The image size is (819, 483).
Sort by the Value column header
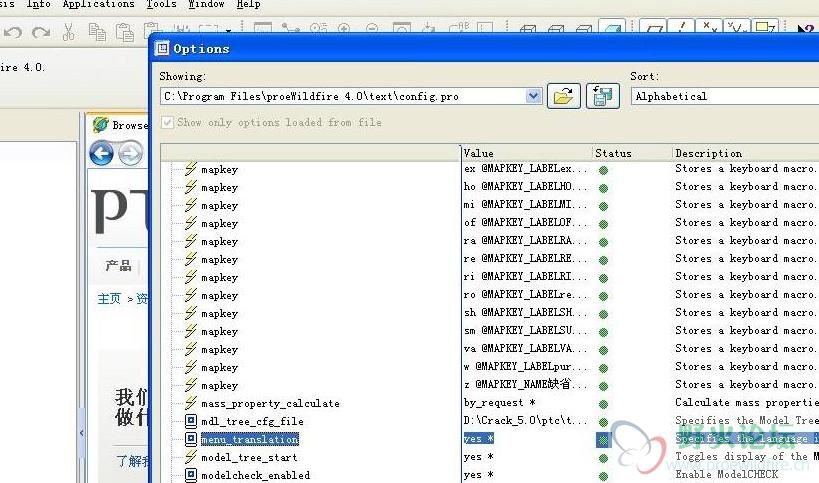click(x=527, y=153)
